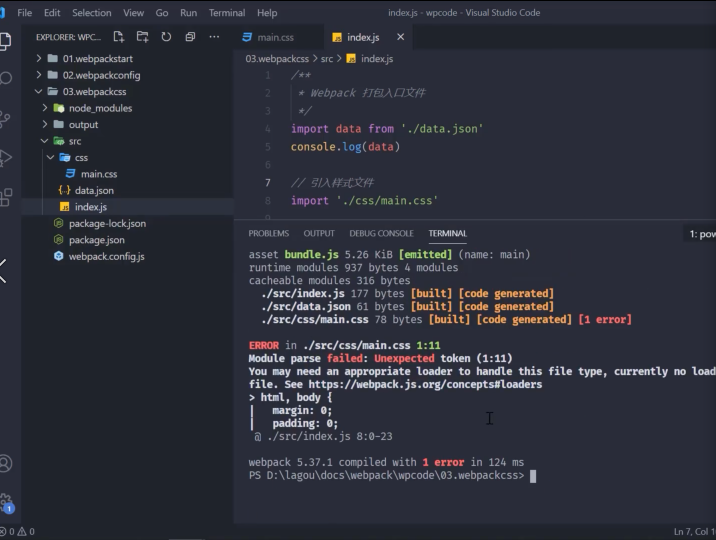
Task: Click the New File icon in Explorer
Action: 119,37
